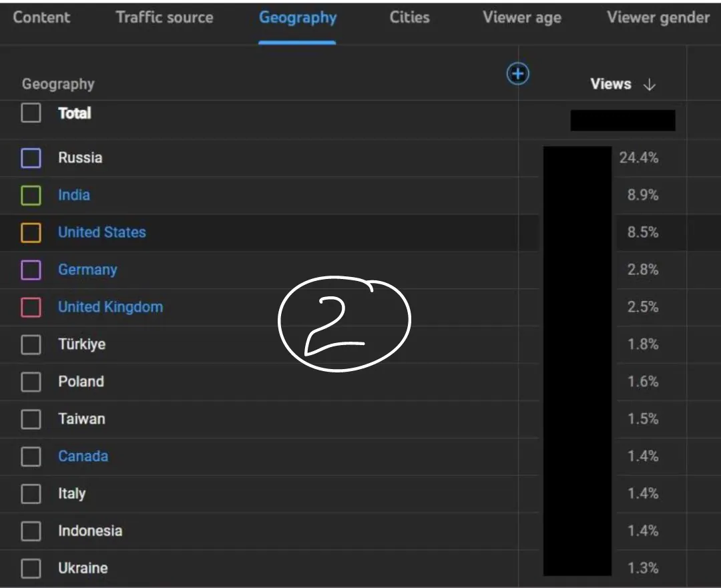Open the Viewer gender tab
The height and width of the screenshot is (588, 721).
(658, 17)
